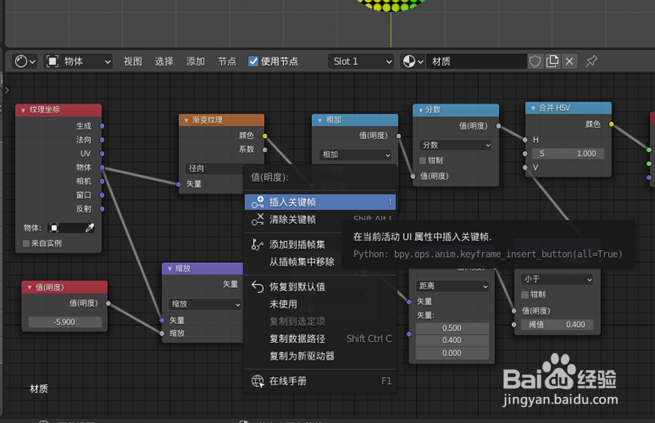Click the 物体 object picker field
This screenshot has width=655, height=423.
click(71, 228)
